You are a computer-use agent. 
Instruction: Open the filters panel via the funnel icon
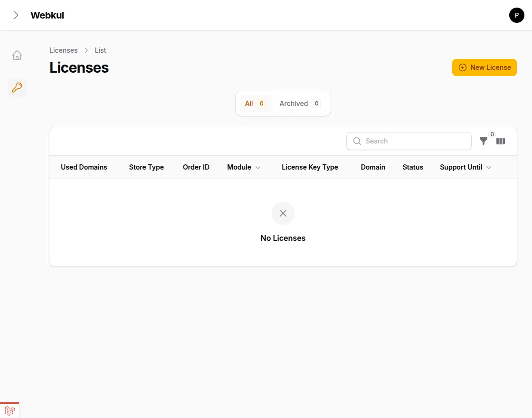pyautogui.click(x=484, y=141)
